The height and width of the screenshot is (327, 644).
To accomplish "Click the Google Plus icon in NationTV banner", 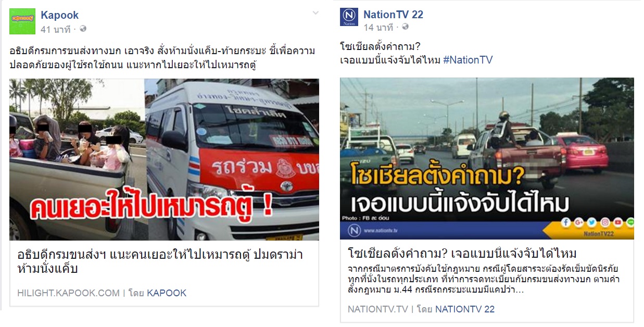I will coord(579,222).
